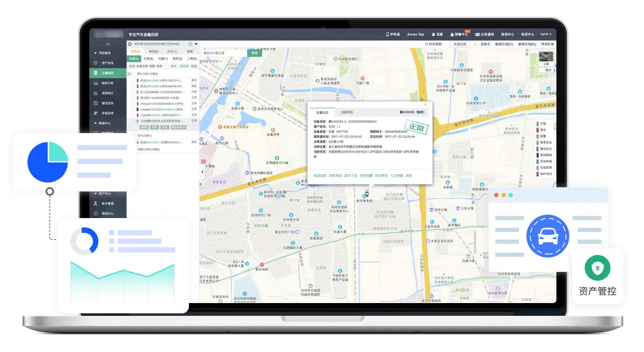This screenshot has height=352, width=644.
Task: Click 报警 legend car icon
Action: (537, 136)
